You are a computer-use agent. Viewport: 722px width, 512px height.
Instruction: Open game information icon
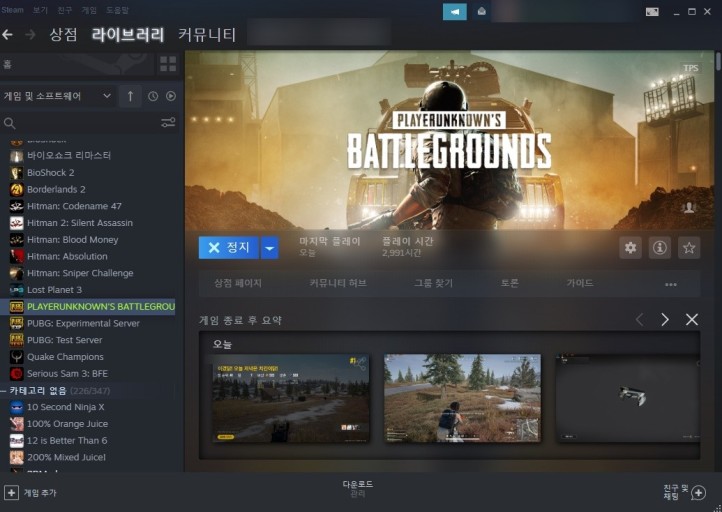659,248
